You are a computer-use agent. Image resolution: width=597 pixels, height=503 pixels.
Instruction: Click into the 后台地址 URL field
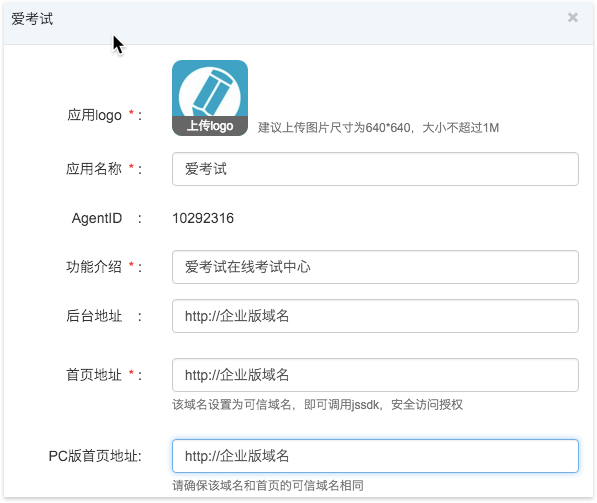(375, 316)
